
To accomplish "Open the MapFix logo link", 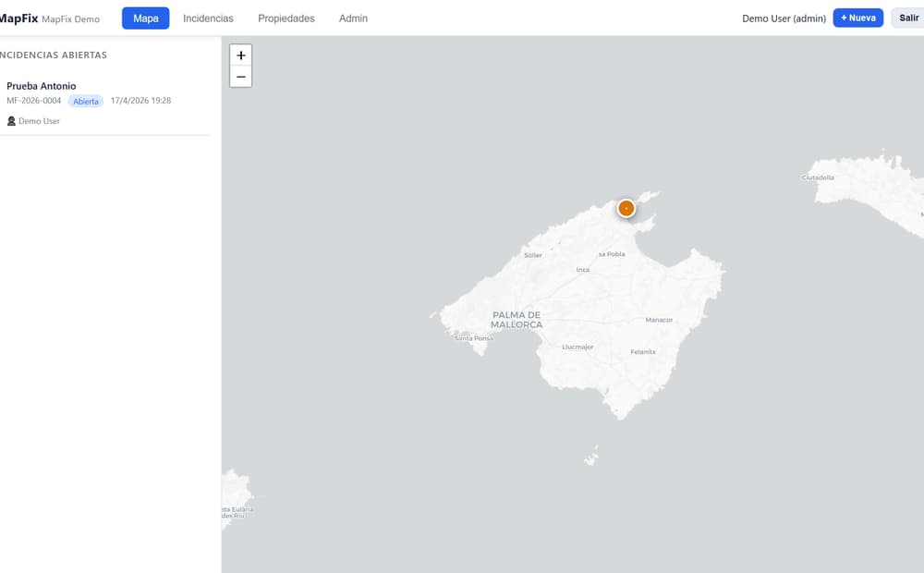I will (x=18, y=18).
